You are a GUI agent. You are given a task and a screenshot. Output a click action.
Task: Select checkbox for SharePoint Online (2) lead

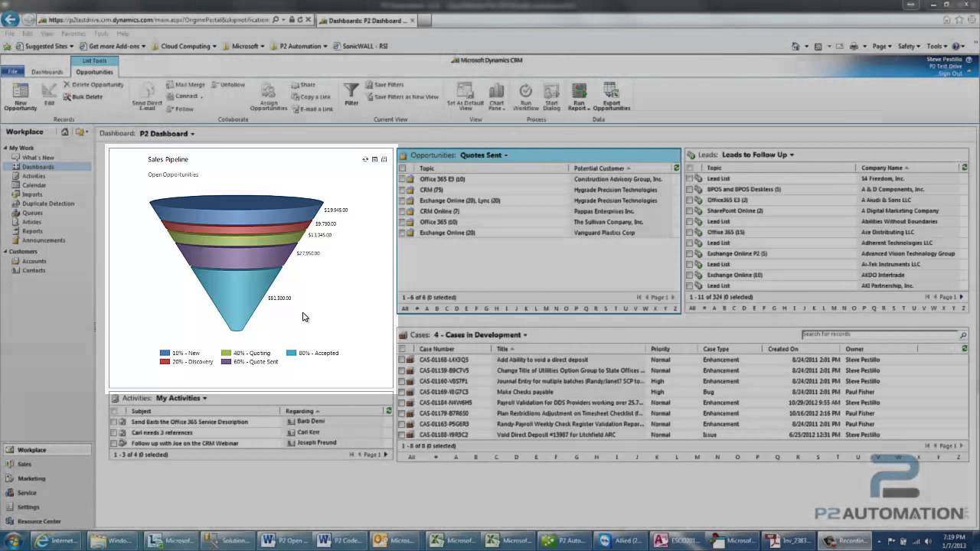click(x=690, y=210)
